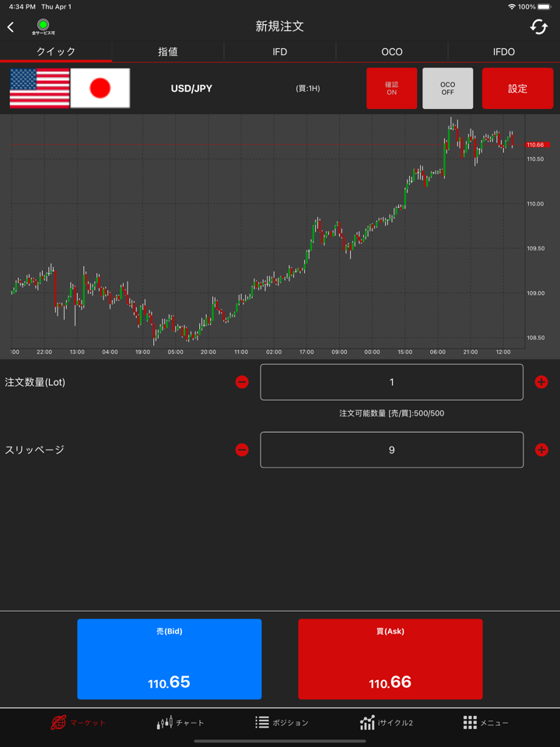This screenshot has width=560, height=747.
Task: Open the red 設定 settings button
Action: (x=518, y=88)
